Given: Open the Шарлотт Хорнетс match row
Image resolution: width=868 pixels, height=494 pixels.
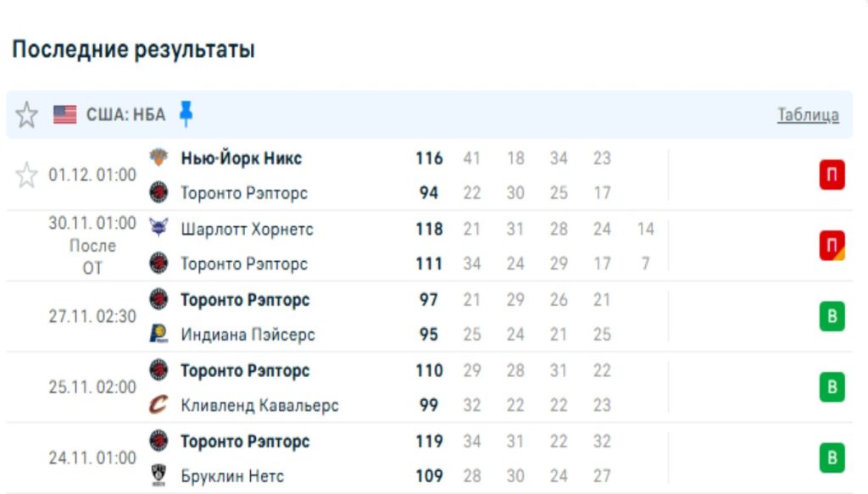Looking at the screenshot, I should [x=247, y=230].
